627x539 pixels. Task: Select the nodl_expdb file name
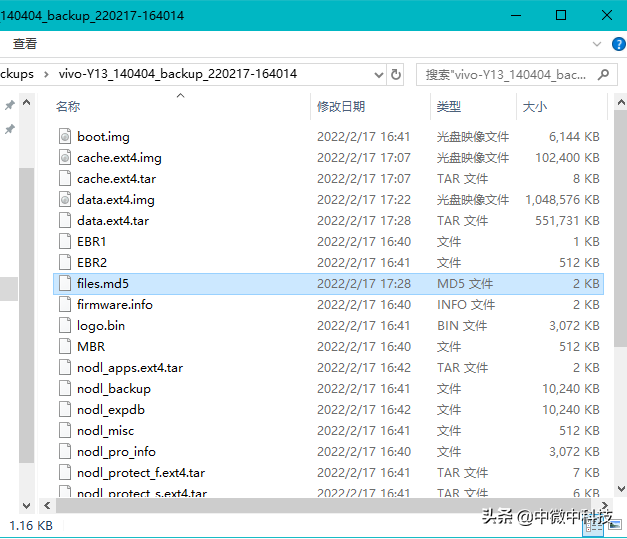(111, 410)
